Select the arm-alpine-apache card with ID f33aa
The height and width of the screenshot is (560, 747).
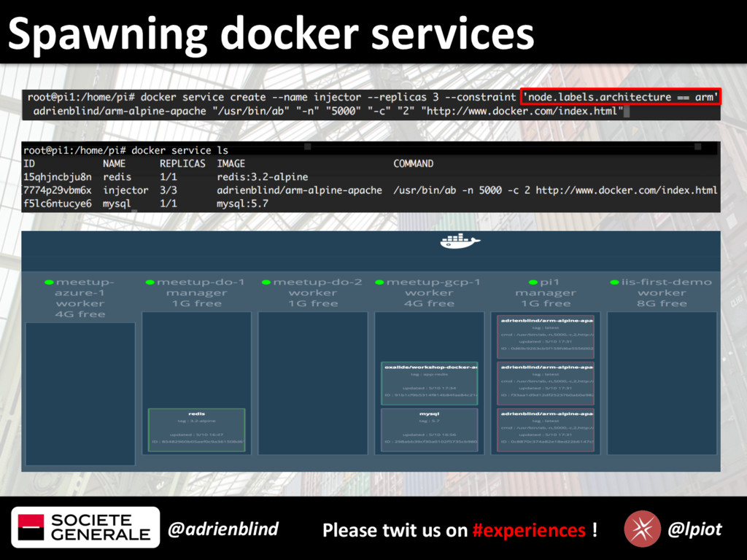(546, 384)
